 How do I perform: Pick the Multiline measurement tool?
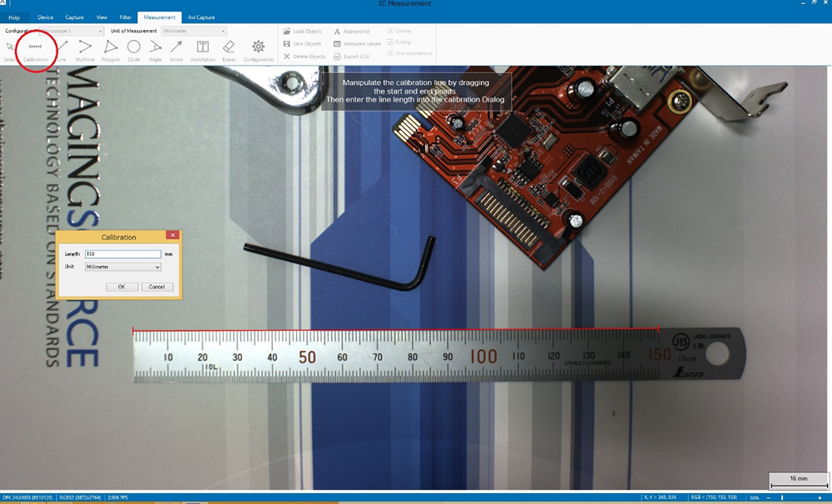(x=85, y=52)
